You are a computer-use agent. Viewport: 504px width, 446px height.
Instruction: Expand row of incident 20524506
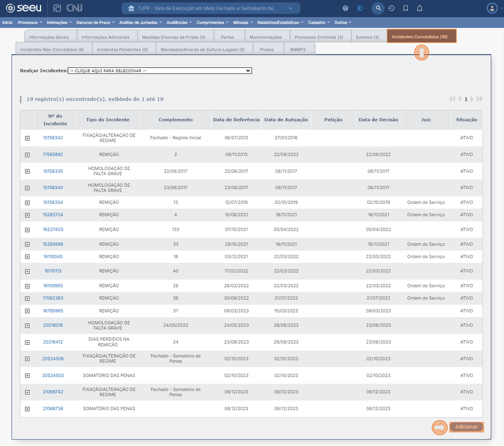click(x=27, y=359)
